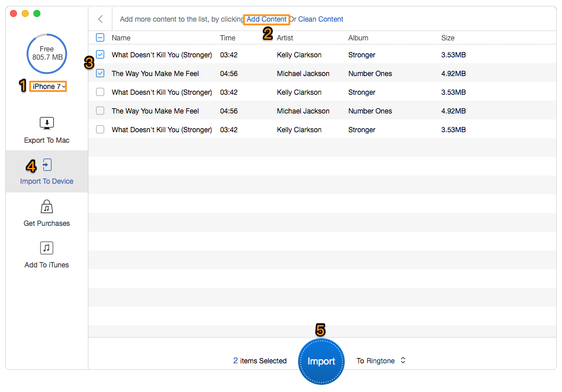Image resolution: width=562 pixels, height=392 pixels.
Task: Uncheck first What Doesn't Kill You row
Action: 100,54
